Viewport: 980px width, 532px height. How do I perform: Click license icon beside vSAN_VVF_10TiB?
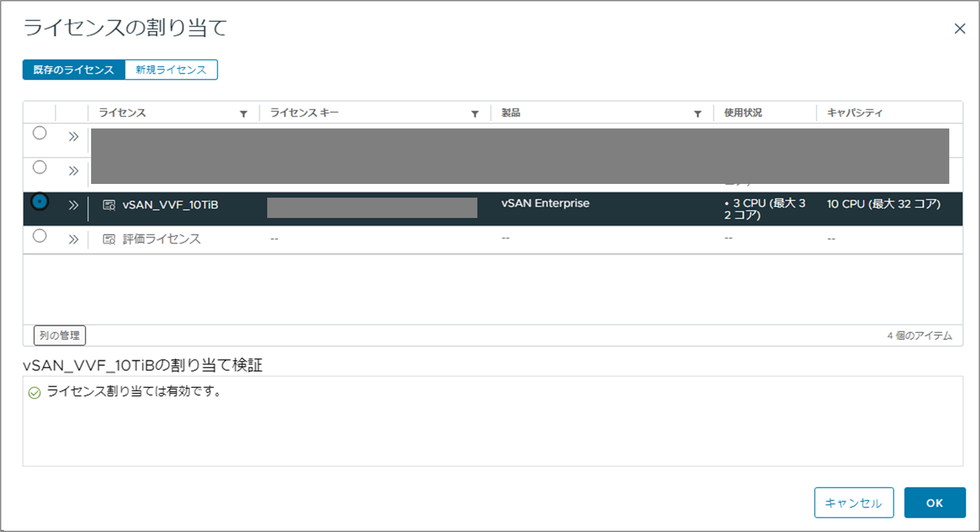109,205
